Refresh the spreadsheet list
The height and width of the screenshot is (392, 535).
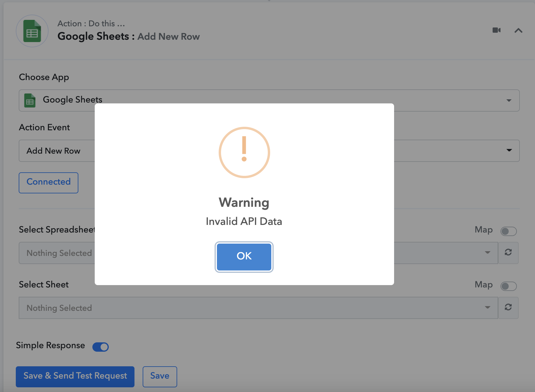coord(508,252)
